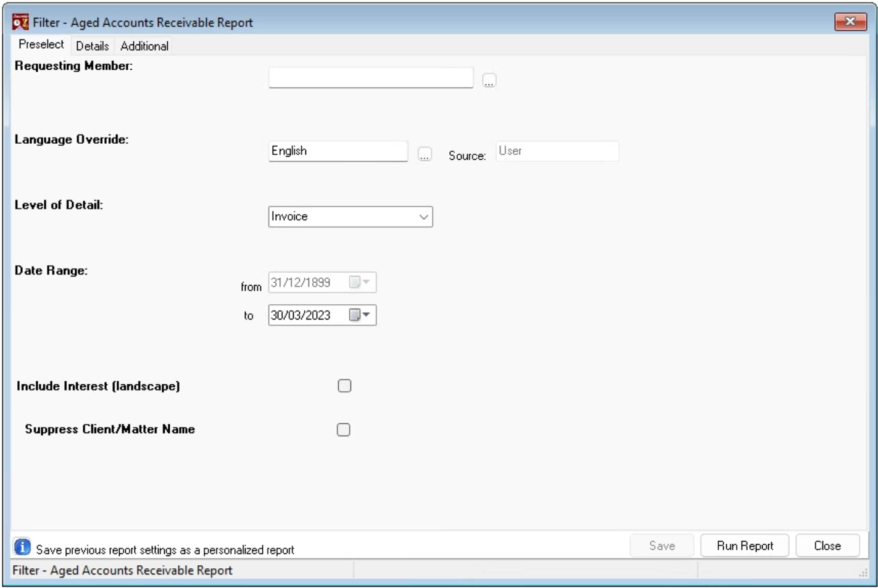This screenshot has width=878, height=588.
Task: Open calendar picker for 'from' date
Action: 360,282
